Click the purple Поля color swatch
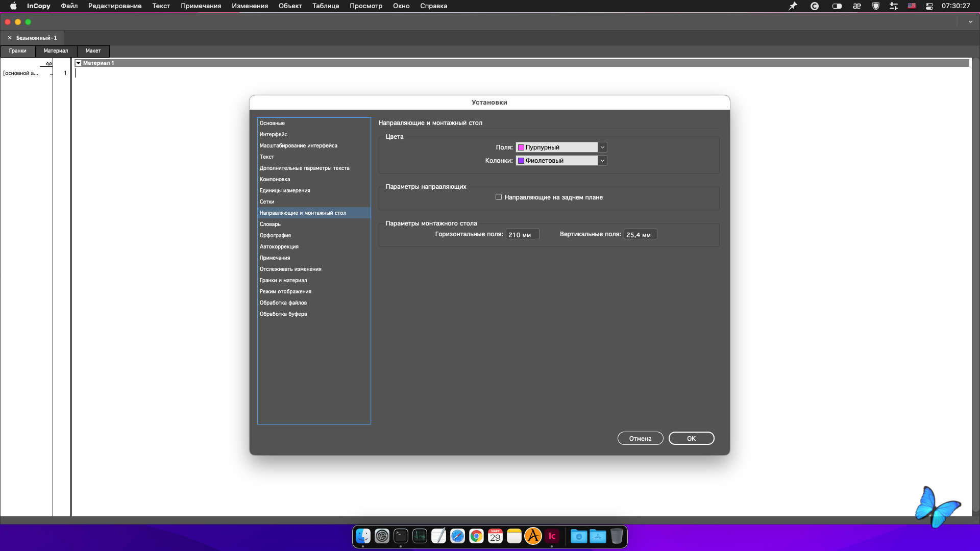This screenshot has height=551, width=980. coord(521,147)
